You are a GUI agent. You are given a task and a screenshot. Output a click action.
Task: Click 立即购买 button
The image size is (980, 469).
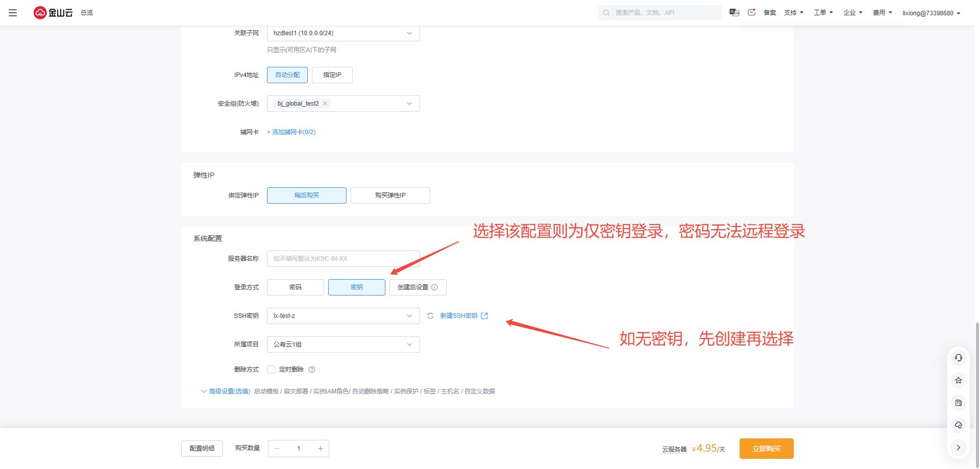pos(767,449)
